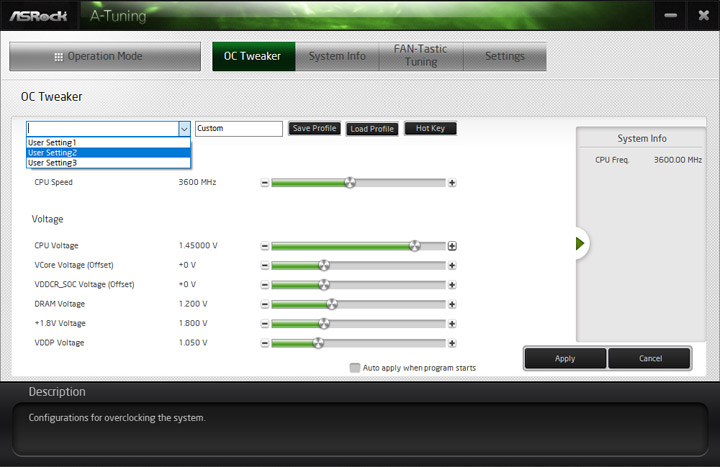Image resolution: width=720 pixels, height=467 pixels.
Task: Open the System Info tab
Action: [x=337, y=56]
